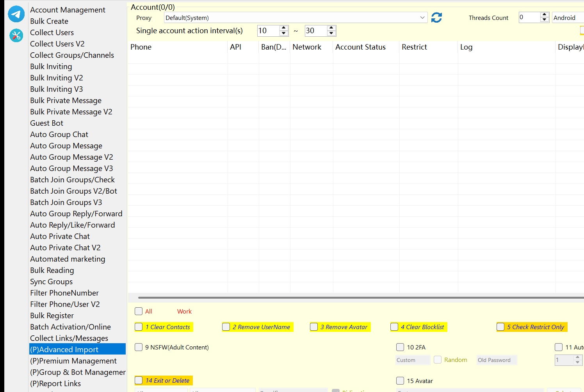The image size is (584, 392).
Task: Click the Network column header
Action: pyautogui.click(x=312, y=47)
